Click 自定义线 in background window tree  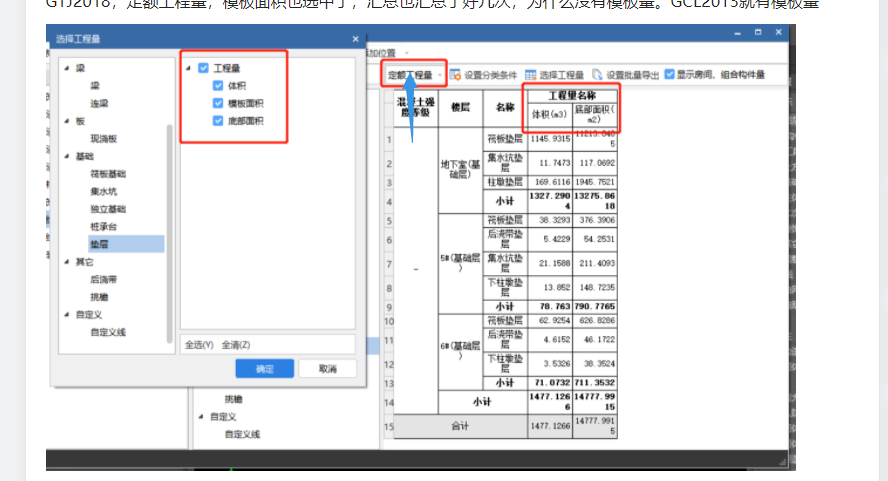coord(242,434)
